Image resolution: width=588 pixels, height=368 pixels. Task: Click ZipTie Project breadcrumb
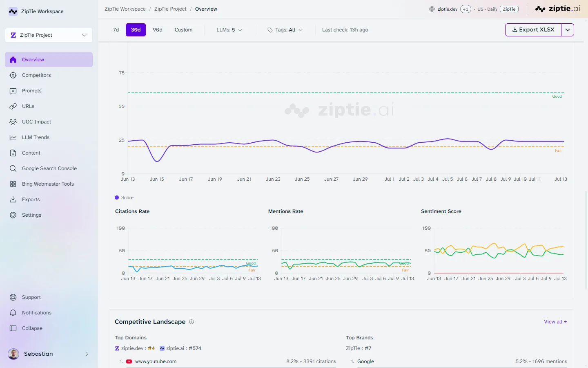point(170,9)
